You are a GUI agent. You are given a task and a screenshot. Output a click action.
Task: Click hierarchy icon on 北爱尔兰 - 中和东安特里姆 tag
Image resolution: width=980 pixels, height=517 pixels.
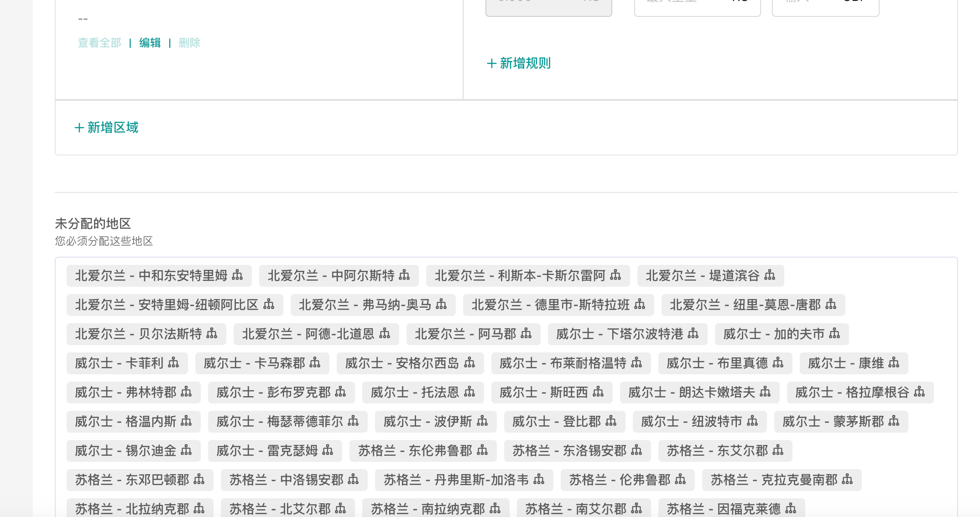pyautogui.click(x=237, y=275)
